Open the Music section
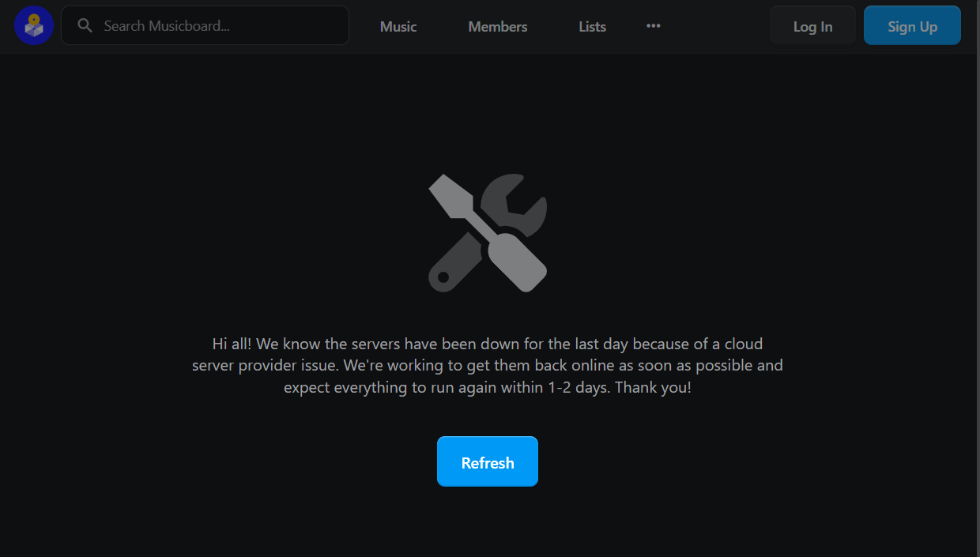Screen dimensions: 980x557 click(x=398, y=26)
